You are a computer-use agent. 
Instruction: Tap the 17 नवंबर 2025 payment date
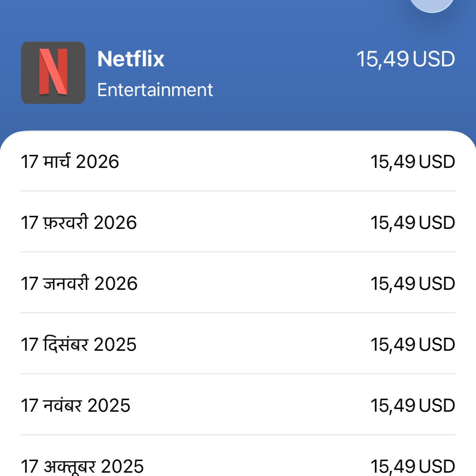pyautogui.click(x=75, y=406)
